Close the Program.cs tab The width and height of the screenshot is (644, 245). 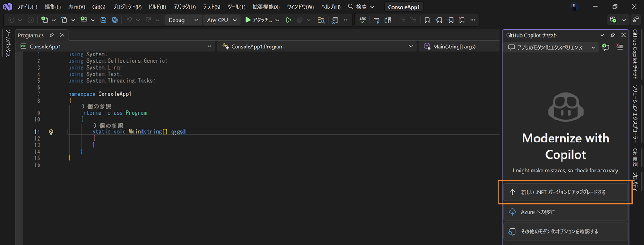pyautogui.click(x=62, y=35)
